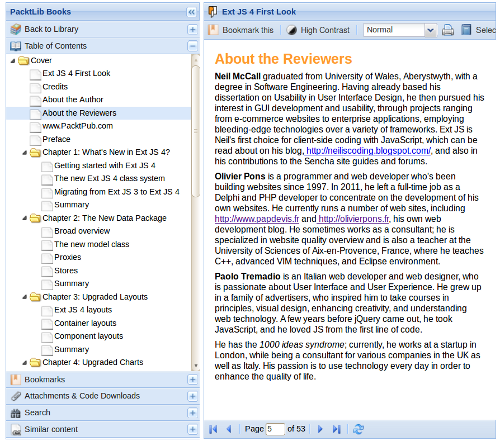The width and height of the screenshot is (500, 441).
Task: Open the Ext JS 4 First Look page
Action: [x=76, y=73]
